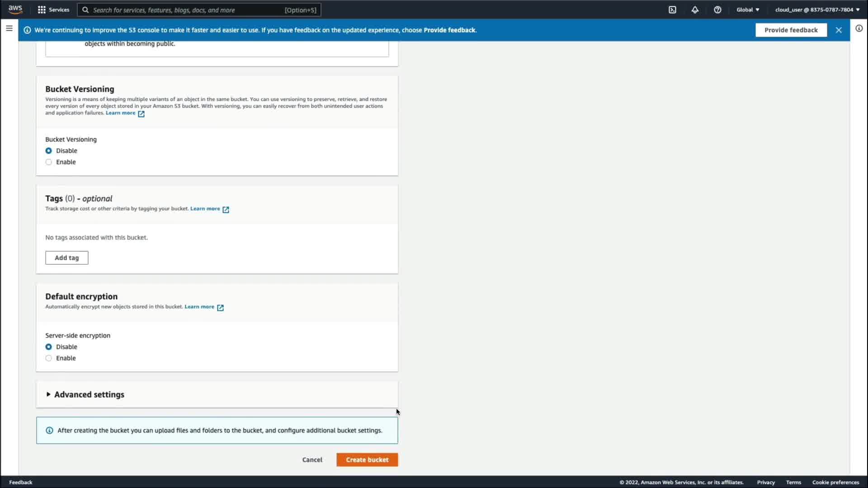Open Learn more link under Default encryption
This screenshot has height=488, width=868.
tap(199, 307)
